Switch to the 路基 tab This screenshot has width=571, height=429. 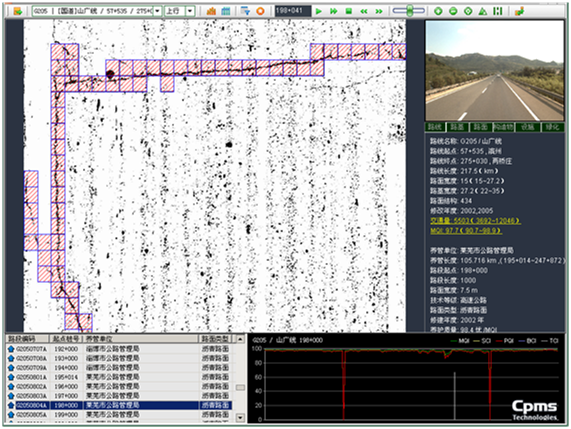coord(458,127)
